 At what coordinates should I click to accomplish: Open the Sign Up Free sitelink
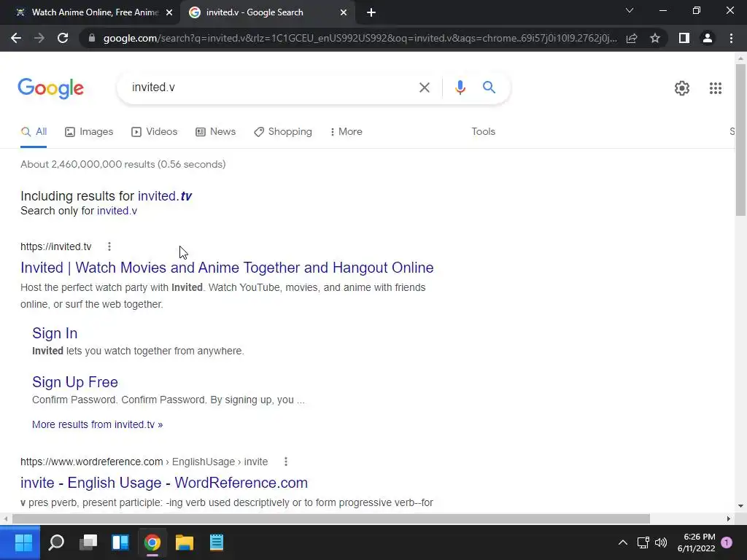pyautogui.click(x=75, y=382)
